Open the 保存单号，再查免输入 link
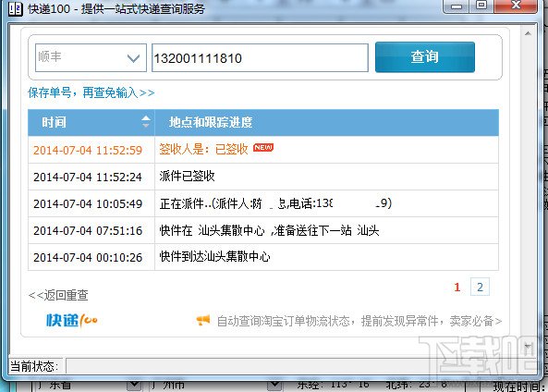The width and height of the screenshot is (548, 392). pos(91,92)
